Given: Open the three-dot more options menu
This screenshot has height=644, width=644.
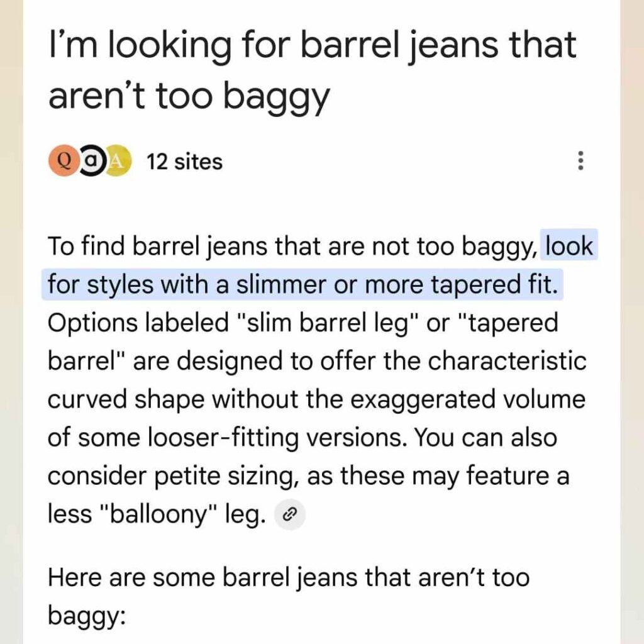Looking at the screenshot, I should [580, 162].
